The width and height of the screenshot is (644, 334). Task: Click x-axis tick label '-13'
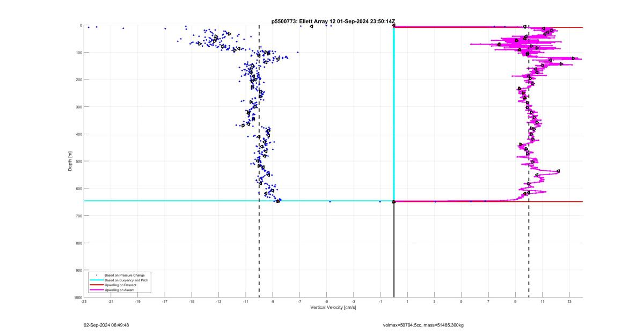(x=218, y=302)
